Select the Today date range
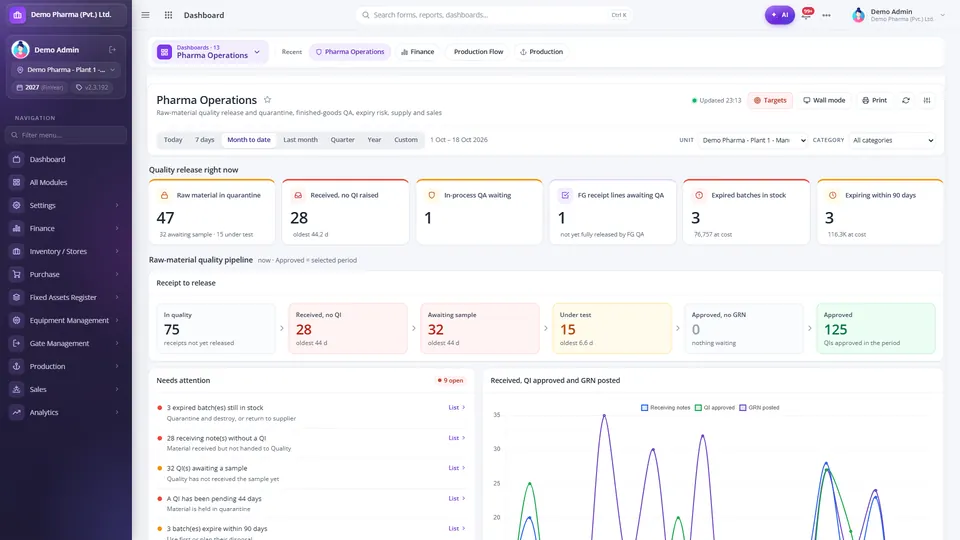 point(173,140)
